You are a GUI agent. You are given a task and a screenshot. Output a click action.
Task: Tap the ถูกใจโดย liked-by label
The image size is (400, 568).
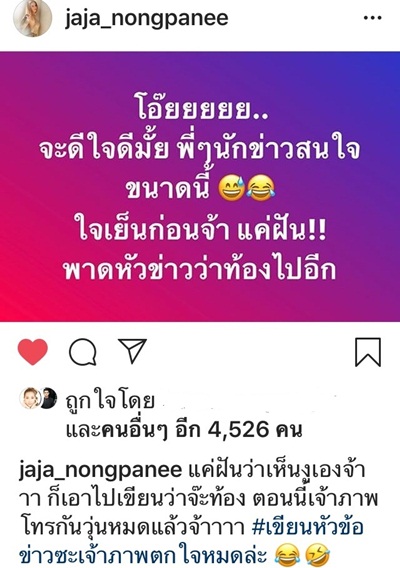point(110,400)
